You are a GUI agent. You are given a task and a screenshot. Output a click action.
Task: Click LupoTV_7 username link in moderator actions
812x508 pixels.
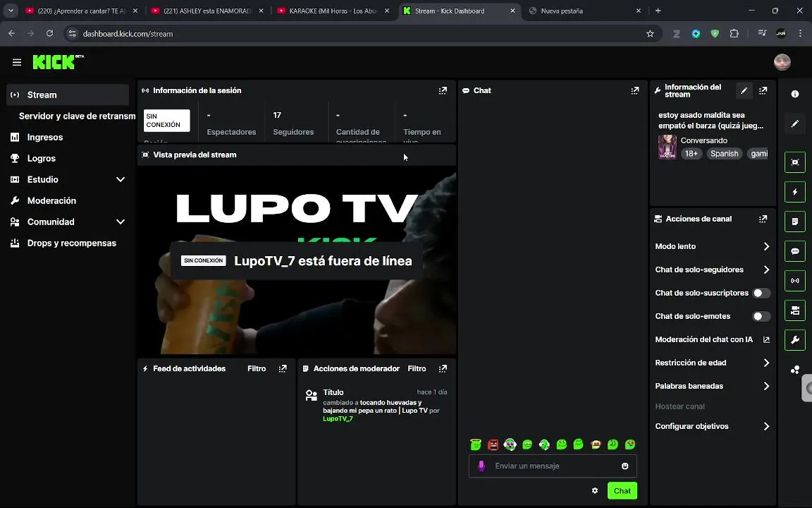338,419
